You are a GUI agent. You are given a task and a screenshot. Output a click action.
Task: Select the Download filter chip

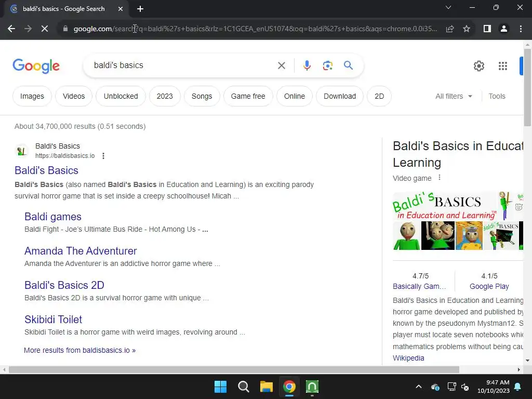coord(340,96)
